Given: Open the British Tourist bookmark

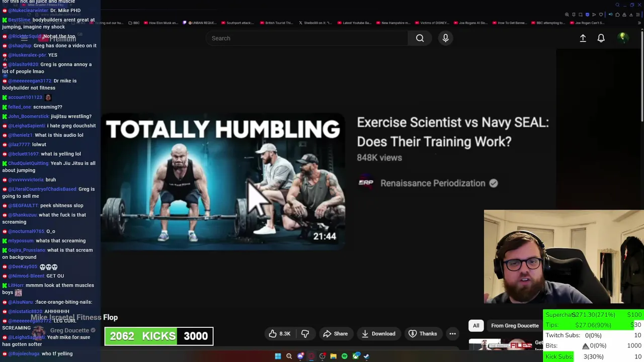Looking at the screenshot, I should (x=277, y=23).
